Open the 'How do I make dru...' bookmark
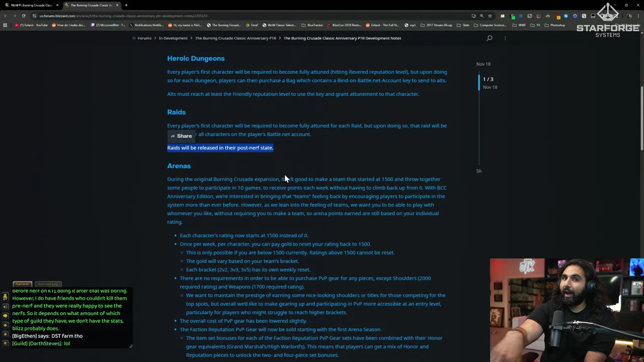The image size is (644, 362). click(x=68, y=25)
